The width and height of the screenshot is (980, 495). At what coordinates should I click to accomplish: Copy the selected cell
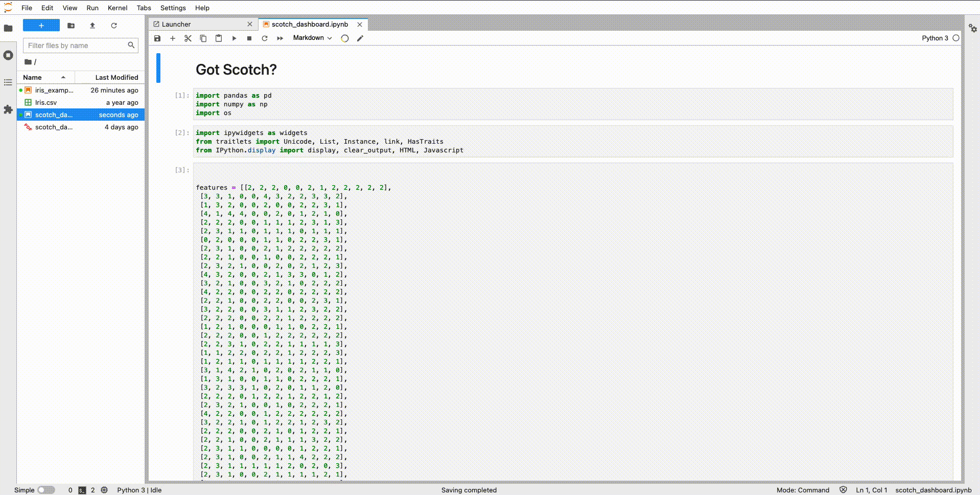pyautogui.click(x=203, y=38)
